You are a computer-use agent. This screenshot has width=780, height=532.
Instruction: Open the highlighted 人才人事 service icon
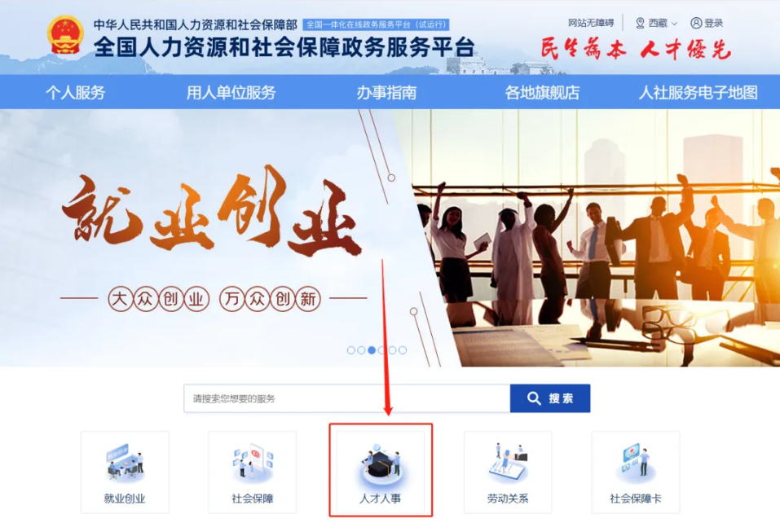click(381, 472)
